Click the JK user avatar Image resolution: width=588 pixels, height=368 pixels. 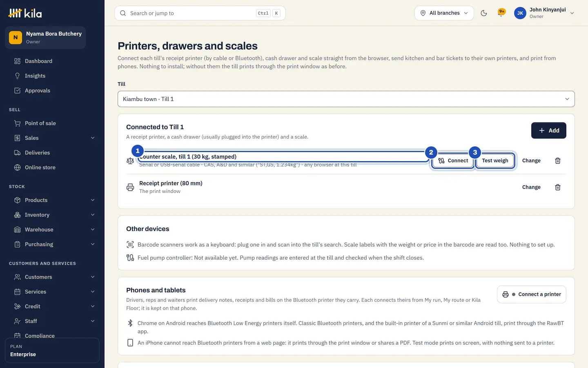click(x=520, y=13)
